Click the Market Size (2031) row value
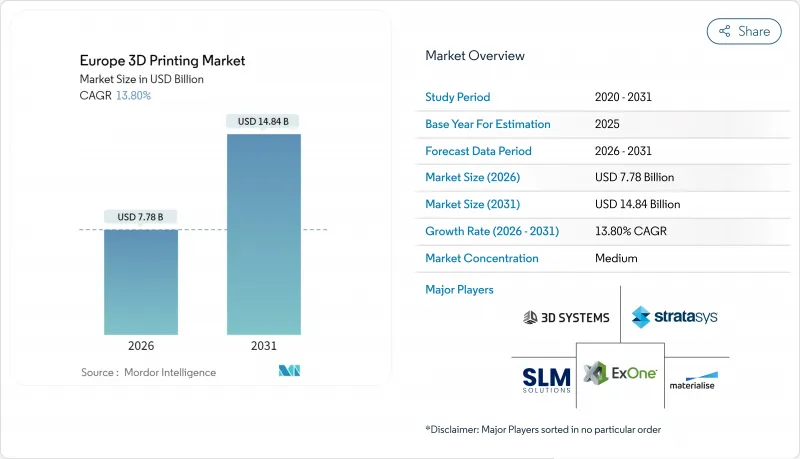This screenshot has height=459, width=800. pyautogui.click(x=636, y=204)
